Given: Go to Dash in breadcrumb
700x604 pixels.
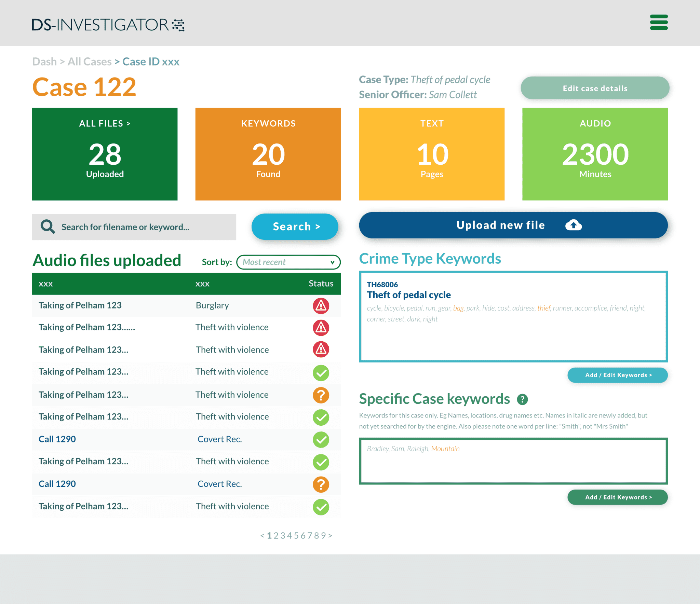Looking at the screenshot, I should [44, 61].
